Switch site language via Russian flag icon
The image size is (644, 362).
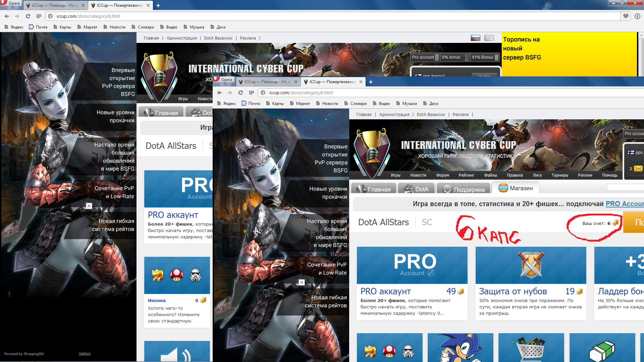coord(475,38)
